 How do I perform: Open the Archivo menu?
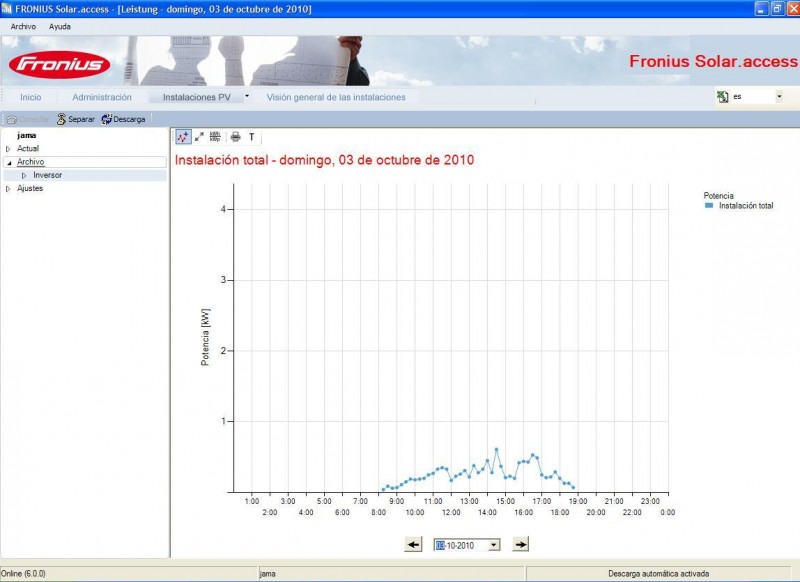point(23,27)
